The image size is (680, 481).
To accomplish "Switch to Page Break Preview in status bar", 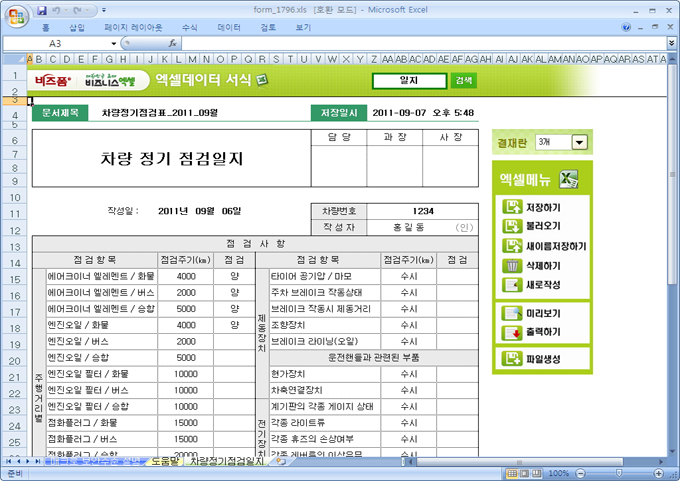I will coord(537,473).
